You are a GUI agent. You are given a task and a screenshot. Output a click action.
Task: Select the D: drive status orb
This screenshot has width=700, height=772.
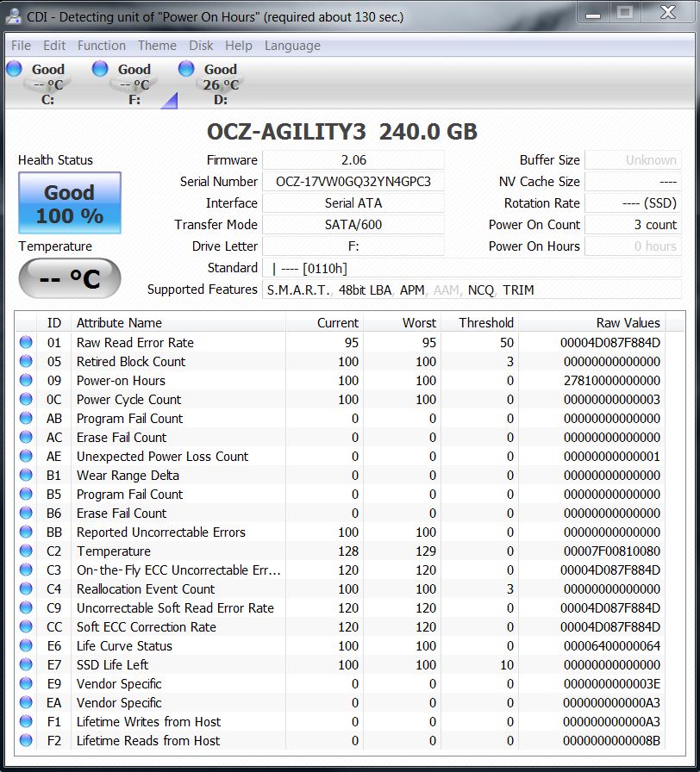[x=187, y=69]
